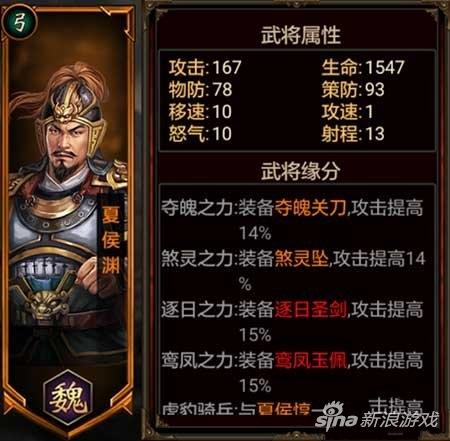This screenshot has width=450, height=441.
Task: Click the 生命: 1547 stat
Action: tap(363, 67)
